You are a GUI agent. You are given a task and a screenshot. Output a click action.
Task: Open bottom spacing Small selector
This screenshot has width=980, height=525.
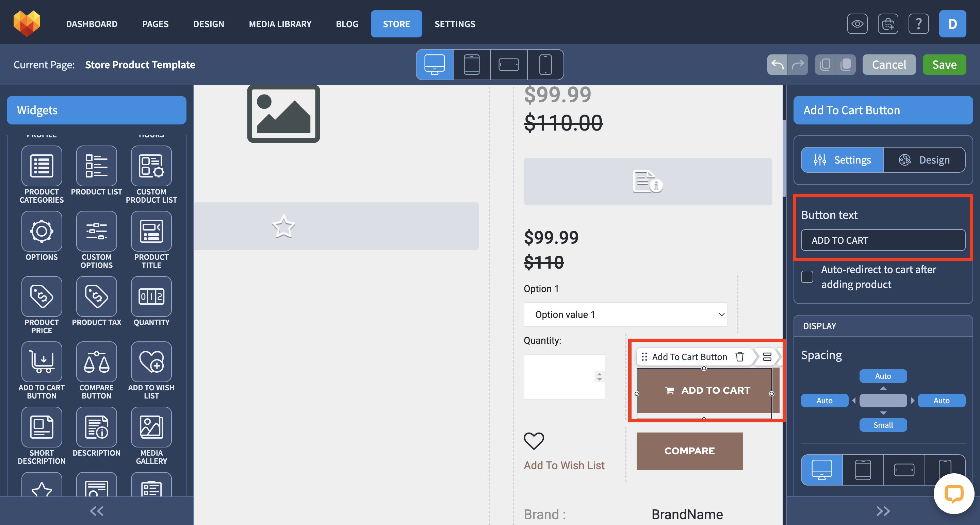click(883, 425)
